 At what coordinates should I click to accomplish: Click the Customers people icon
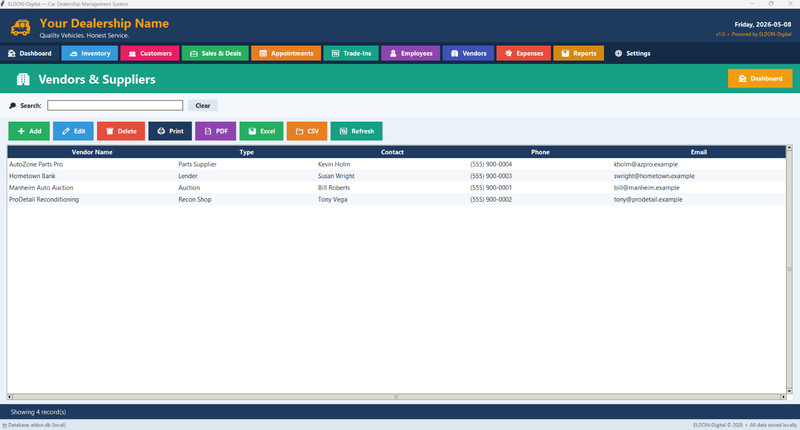(132, 54)
